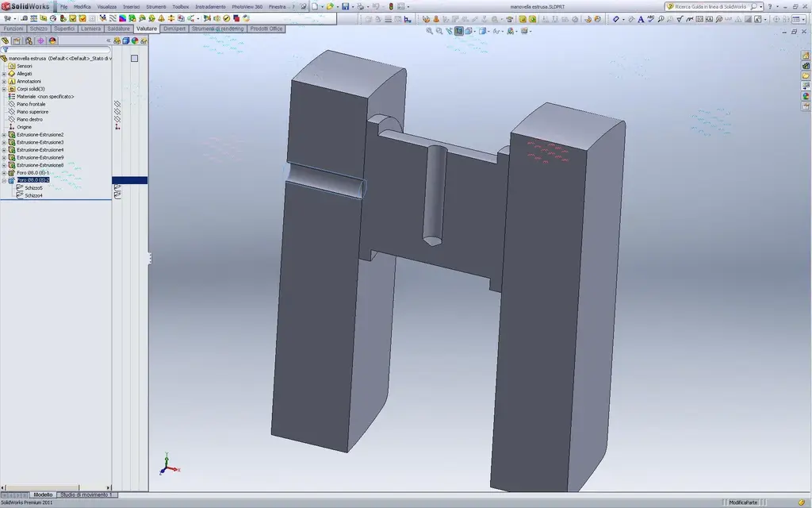Click the SolidWorks help search box
Viewport: 812px width, 508px height.
click(x=714, y=6)
